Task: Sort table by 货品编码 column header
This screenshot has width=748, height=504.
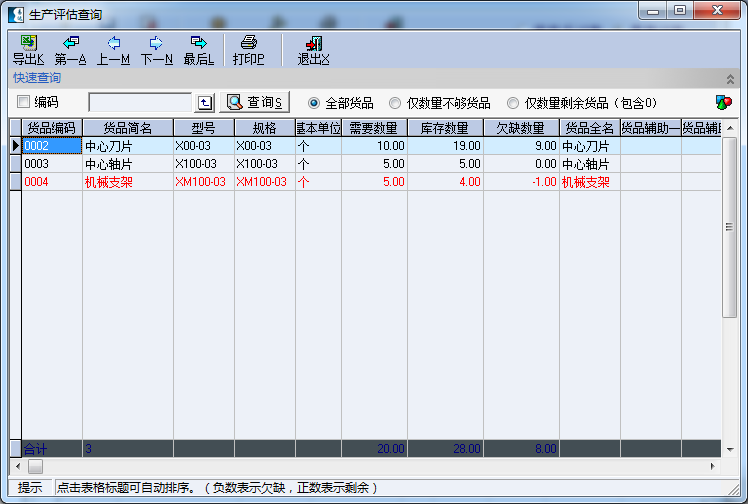Action: point(51,128)
